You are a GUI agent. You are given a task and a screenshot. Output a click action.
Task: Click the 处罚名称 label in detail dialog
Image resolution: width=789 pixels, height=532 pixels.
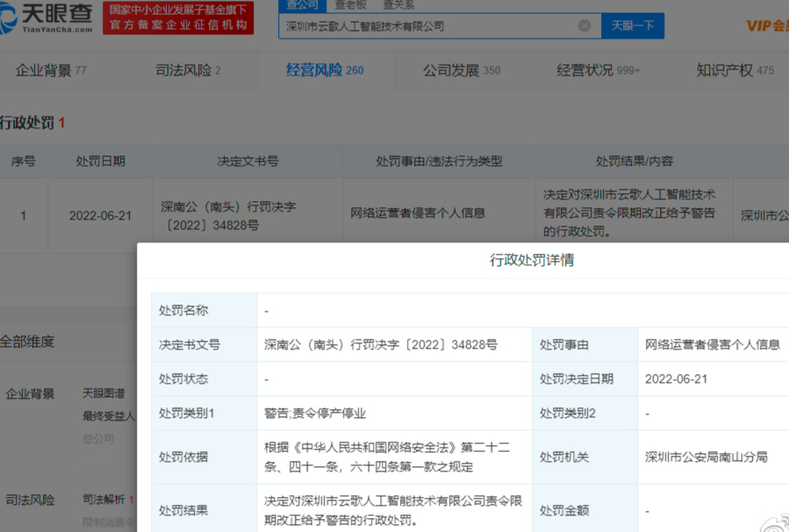tap(183, 311)
